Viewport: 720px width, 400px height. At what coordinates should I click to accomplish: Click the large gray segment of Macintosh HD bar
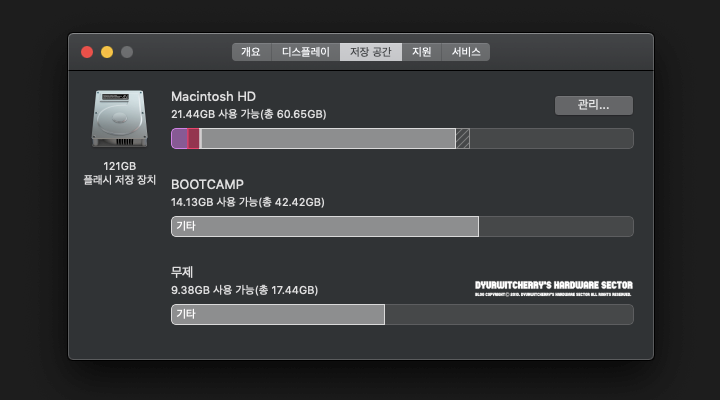(x=328, y=139)
